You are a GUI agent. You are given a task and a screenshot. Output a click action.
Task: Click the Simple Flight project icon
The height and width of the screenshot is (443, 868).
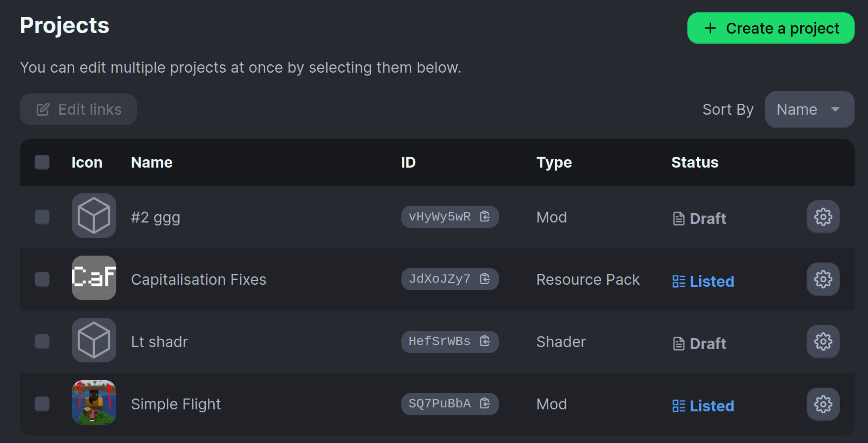[x=94, y=403]
